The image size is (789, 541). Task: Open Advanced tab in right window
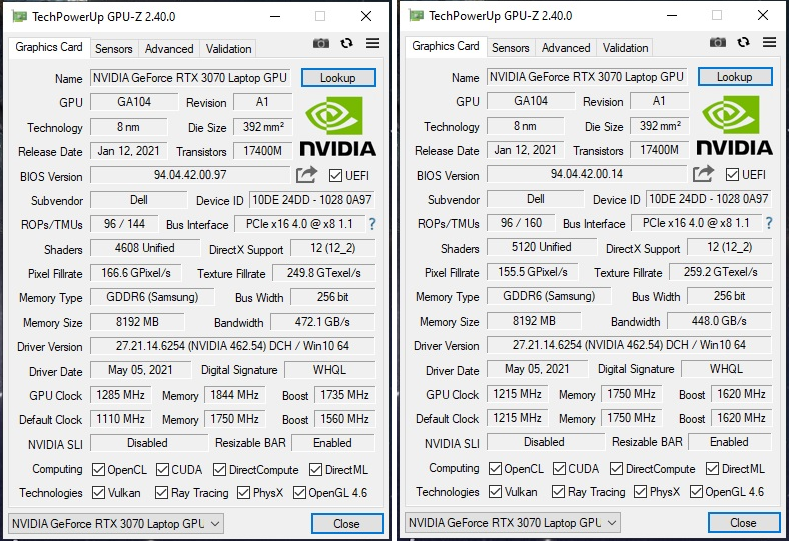coord(566,48)
